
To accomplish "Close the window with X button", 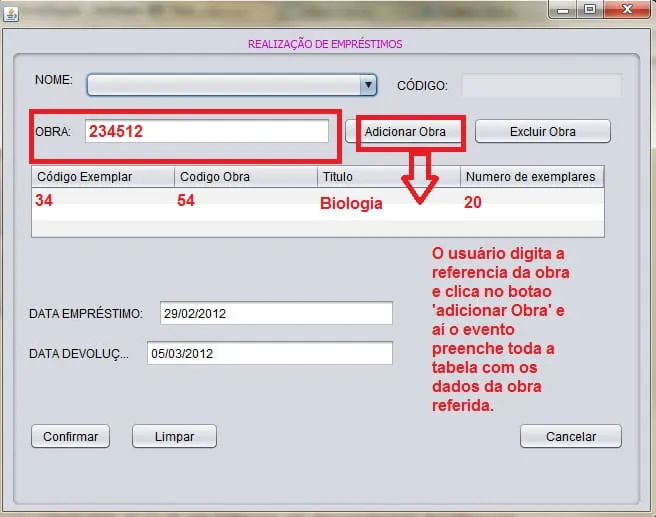I will coord(627,9).
